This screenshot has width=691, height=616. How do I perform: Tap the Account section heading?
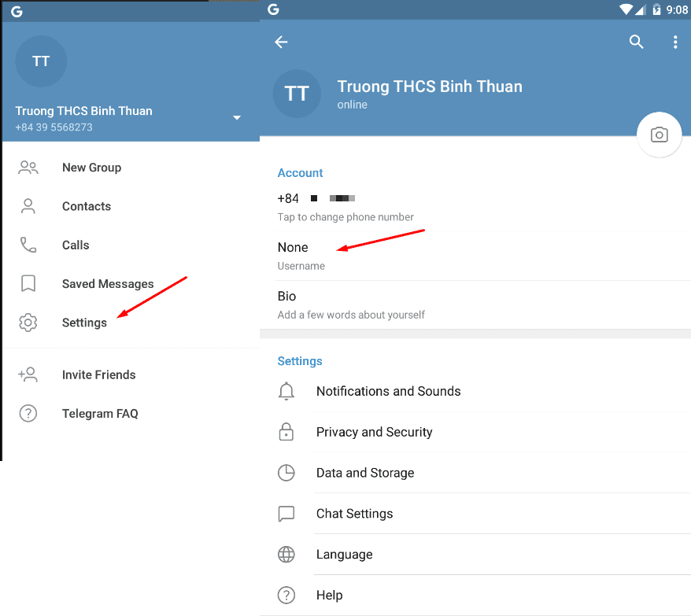pos(300,173)
